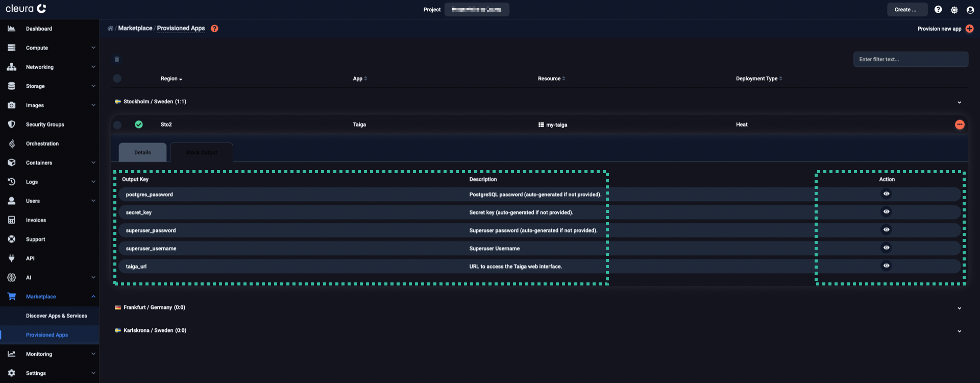This screenshot has width=980, height=383.
Task: Click the my-taiga resource name
Action: pyautogui.click(x=556, y=125)
